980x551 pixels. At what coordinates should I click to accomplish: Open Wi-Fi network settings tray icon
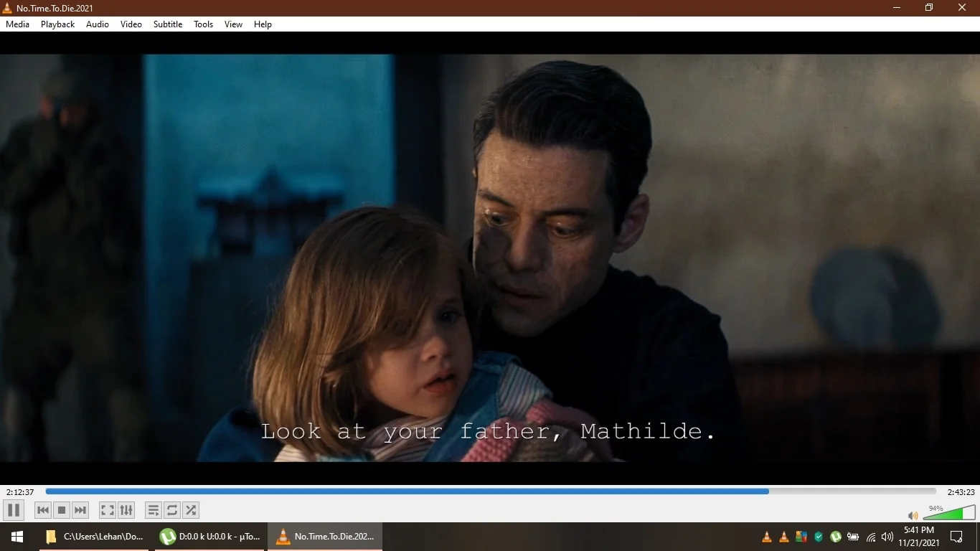(871, 537)
